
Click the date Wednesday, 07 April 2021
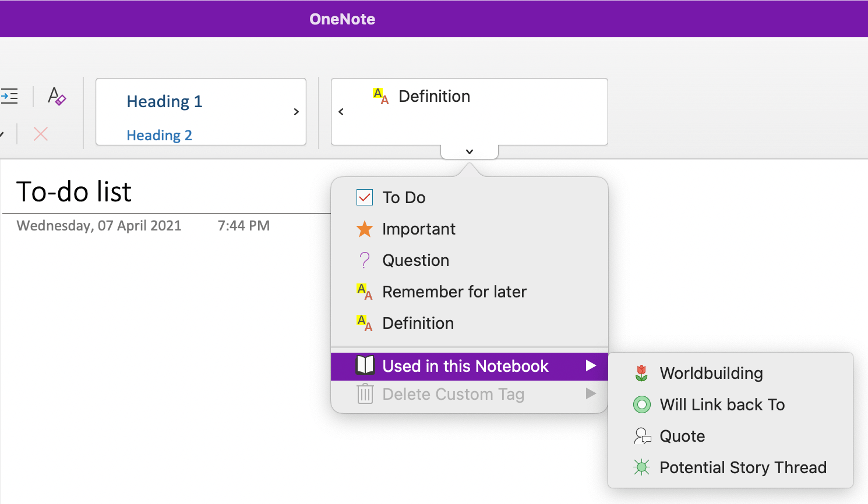[99, 226]
